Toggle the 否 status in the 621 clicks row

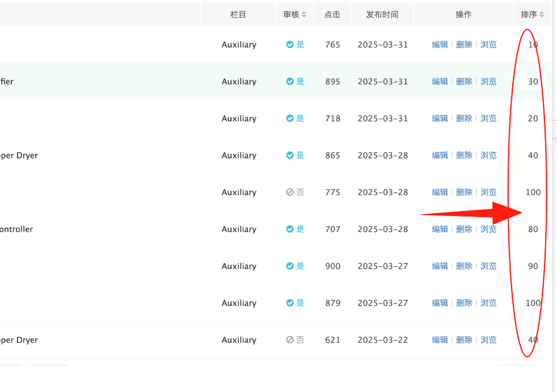295,340
